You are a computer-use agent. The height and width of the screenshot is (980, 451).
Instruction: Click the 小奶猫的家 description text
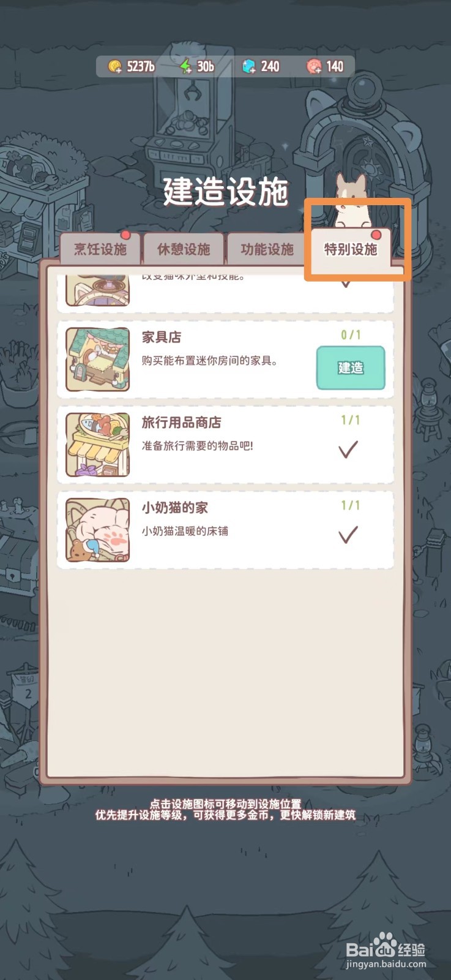pos(185,531)
